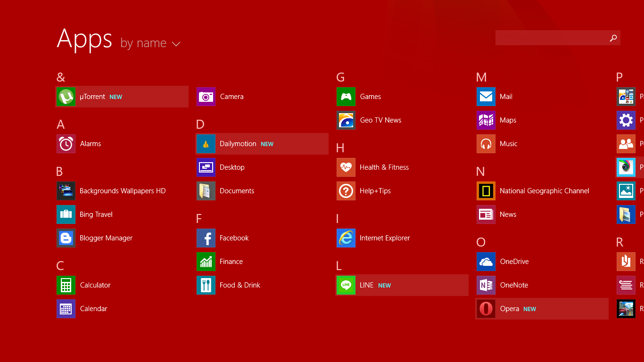644x362 pixels.
Task: Click the gear icon under P
Action: (x=626, y=120)
